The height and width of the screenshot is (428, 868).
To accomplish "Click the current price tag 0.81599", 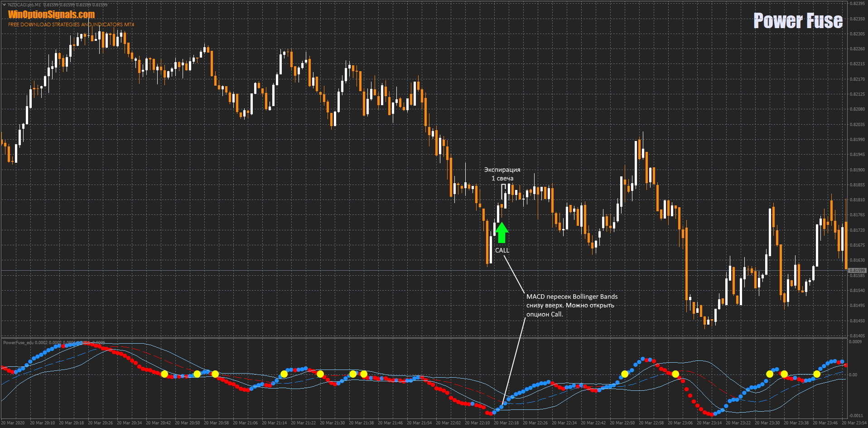I will tap(857, 270).
